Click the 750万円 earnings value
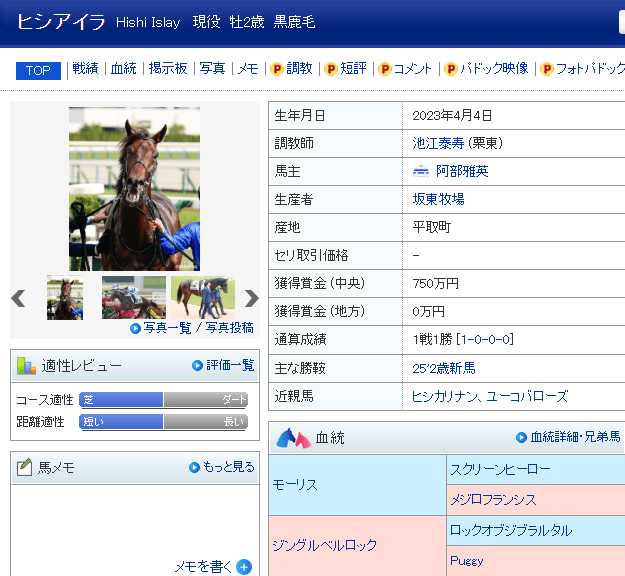The width and height of the screenshot is (625, 576). [435, 283]
